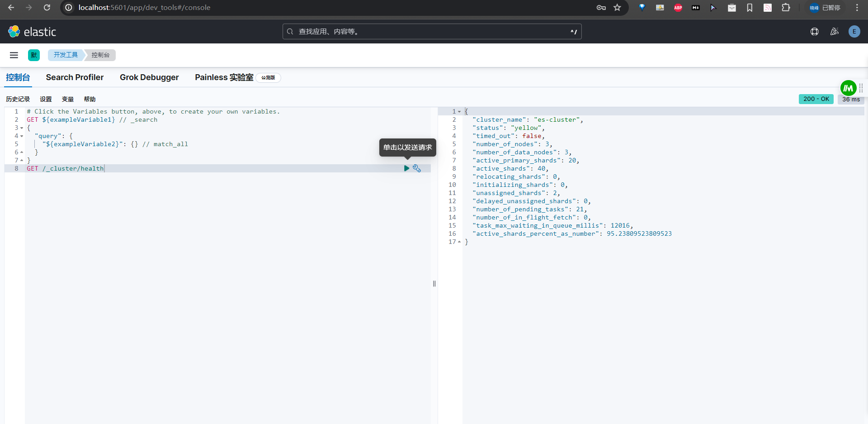Click the 开发工具 breadcrumb link
This screenshot has height=424, width=868.
click(66, 55)
